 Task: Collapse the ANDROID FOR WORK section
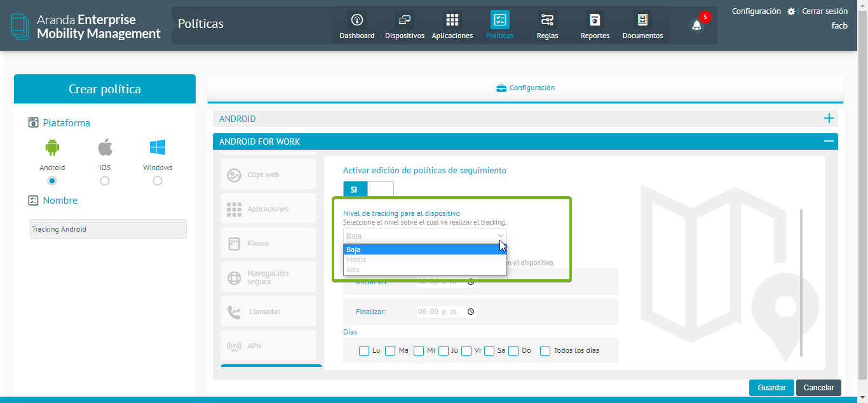click(x=829, y=142)
